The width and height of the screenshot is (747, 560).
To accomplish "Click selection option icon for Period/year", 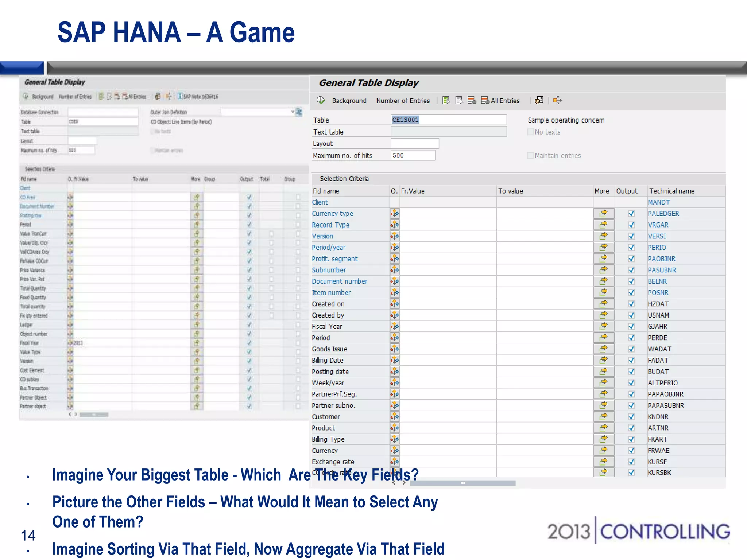I will pos(395,248).
